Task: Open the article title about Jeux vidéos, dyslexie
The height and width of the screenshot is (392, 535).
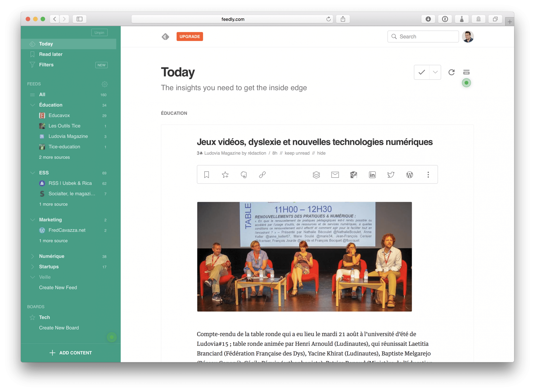Action: (315, 142)
